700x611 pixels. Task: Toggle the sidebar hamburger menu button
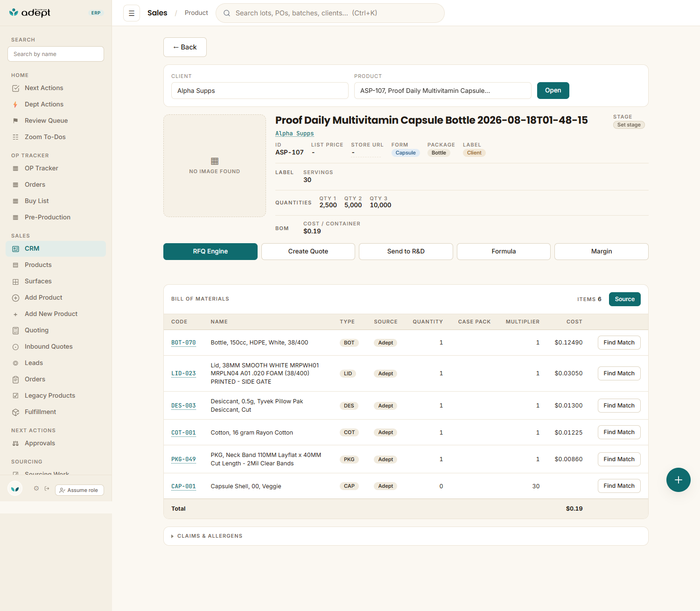coord(132,13)
